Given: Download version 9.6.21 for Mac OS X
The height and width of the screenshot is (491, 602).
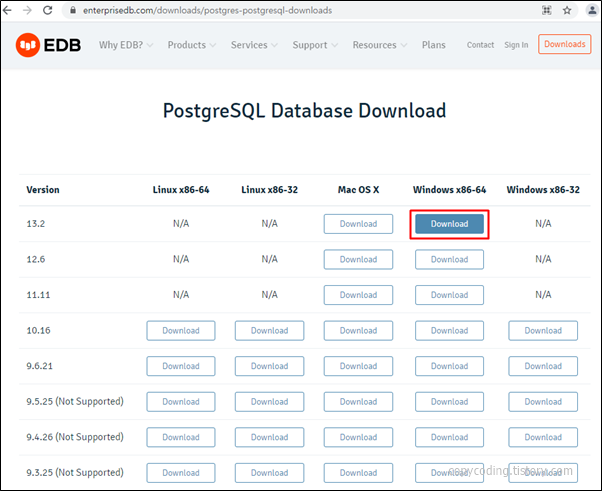Looking at the screenshot, I should [358, 366].
